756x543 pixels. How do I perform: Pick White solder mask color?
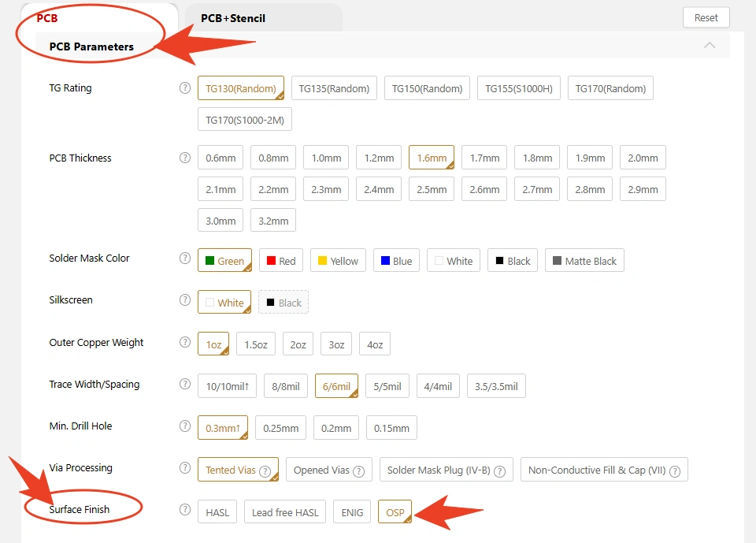coord(454,261)
